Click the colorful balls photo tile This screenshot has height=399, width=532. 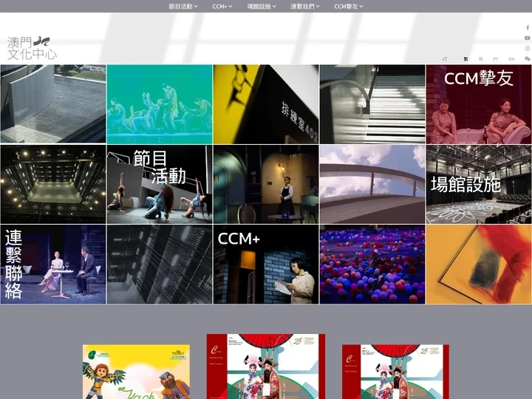[x=372, y=265]
